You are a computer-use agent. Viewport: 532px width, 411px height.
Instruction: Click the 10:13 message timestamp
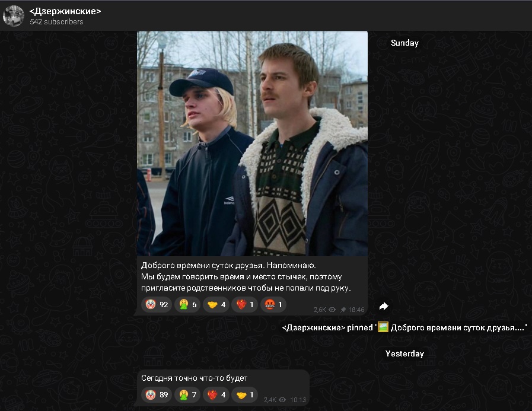click(x=298, y=400)
